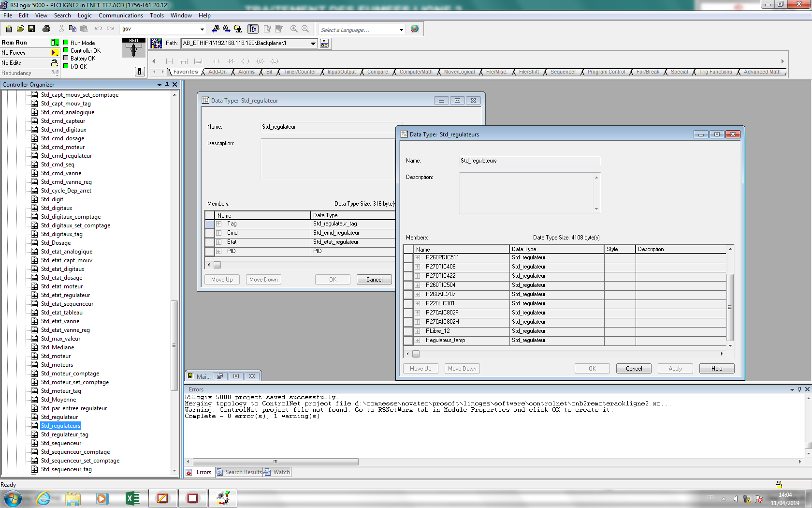Open the communication Path dropdown
Viewport: 812px width, 508px height.
coord(313,44)
